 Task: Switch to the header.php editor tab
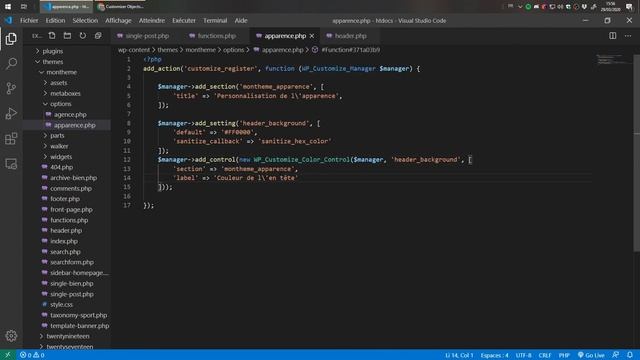coord(350,36)
